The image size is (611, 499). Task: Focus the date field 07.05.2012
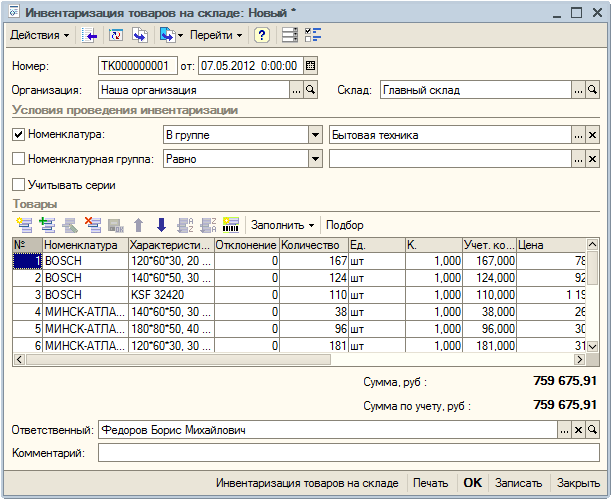[251, 66]
